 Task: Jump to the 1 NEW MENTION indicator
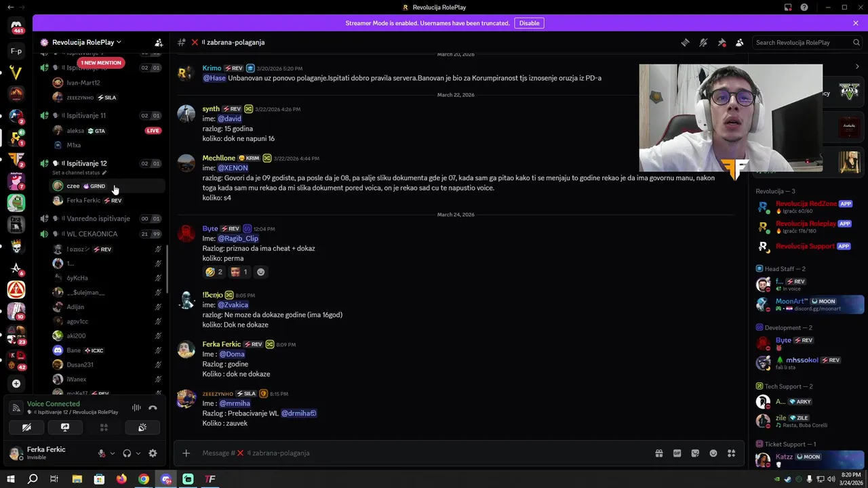pos(100,63)
